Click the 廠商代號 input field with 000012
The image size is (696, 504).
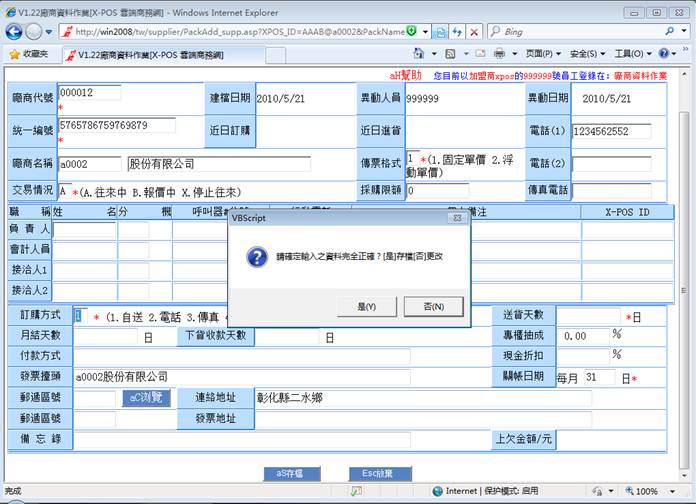[x=89, y=93]
